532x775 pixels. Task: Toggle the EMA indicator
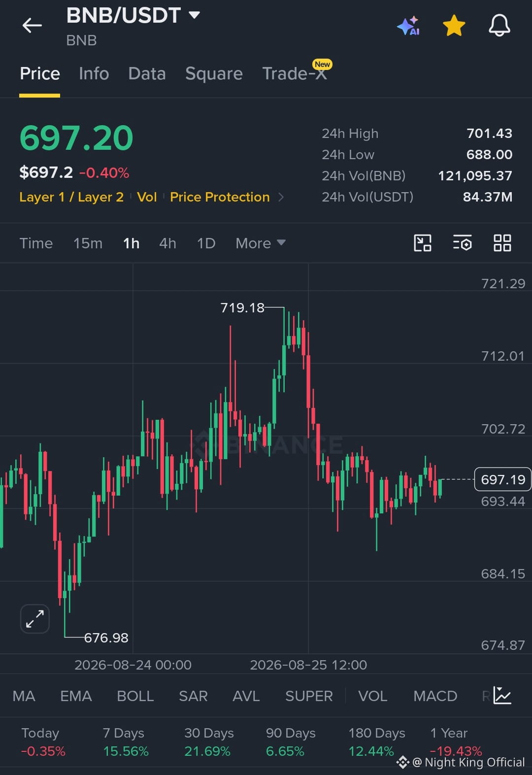point(76,696)
